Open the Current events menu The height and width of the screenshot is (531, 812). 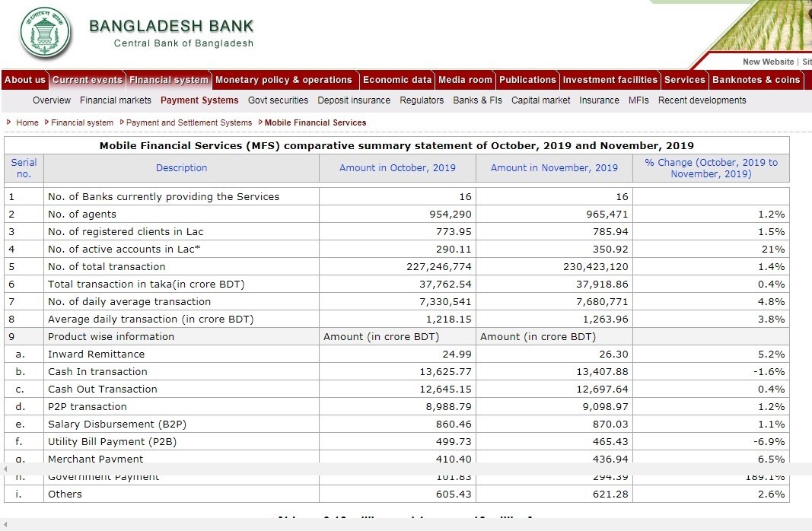(88, 80)
